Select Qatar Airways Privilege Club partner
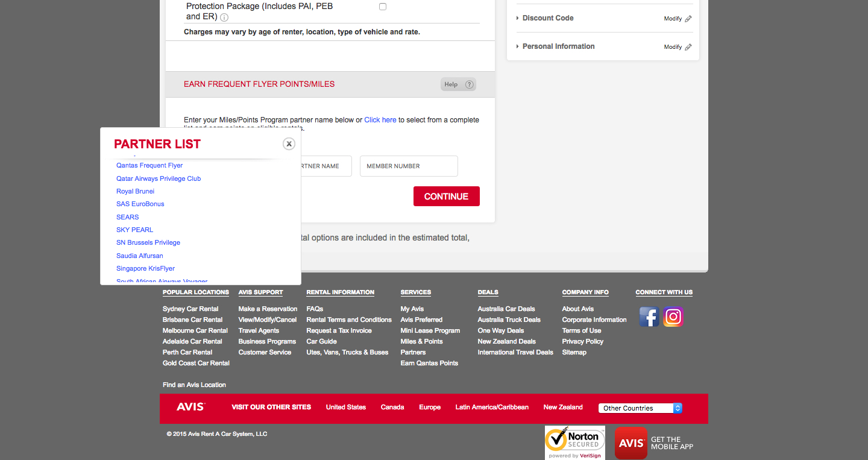Screen dimensions: 868x460 tap(159, 178)
